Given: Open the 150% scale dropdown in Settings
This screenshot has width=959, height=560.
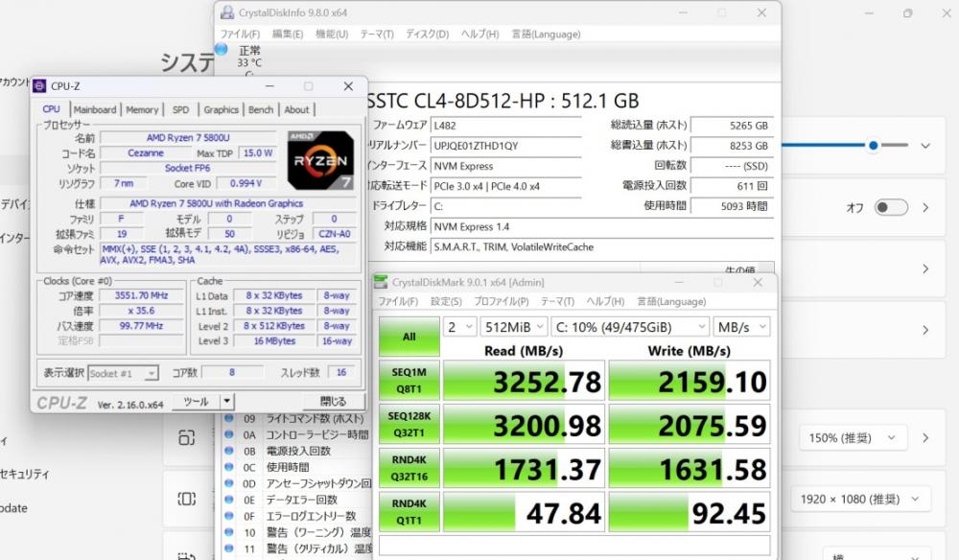Looking at the screenshot, I should coord(852,437).
